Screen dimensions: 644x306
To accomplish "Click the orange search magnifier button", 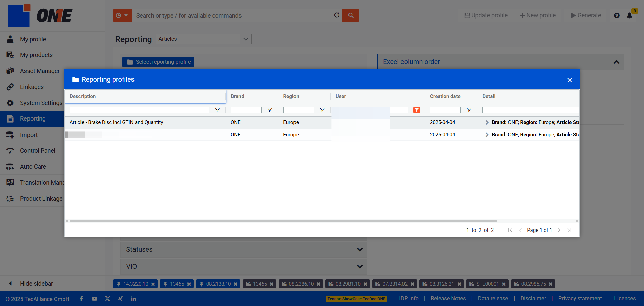I will pyautogui.click(x=351, y=15).
